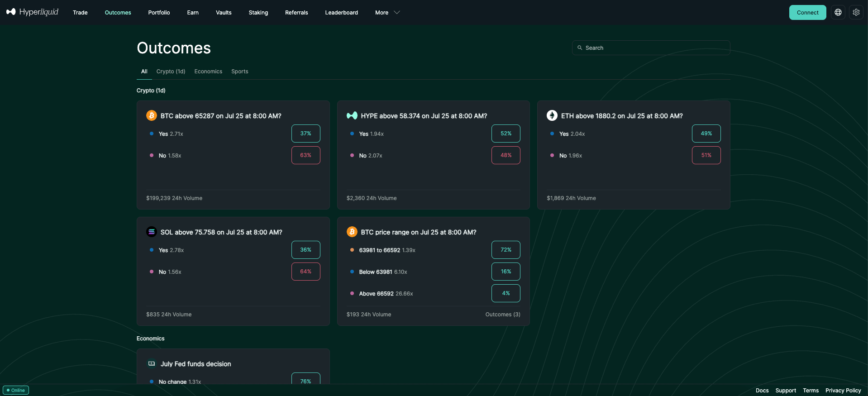Click Bitcoin icon on BTC price range card
The width and height of the screenshot is (868, 396).
[x=352, y=232]
